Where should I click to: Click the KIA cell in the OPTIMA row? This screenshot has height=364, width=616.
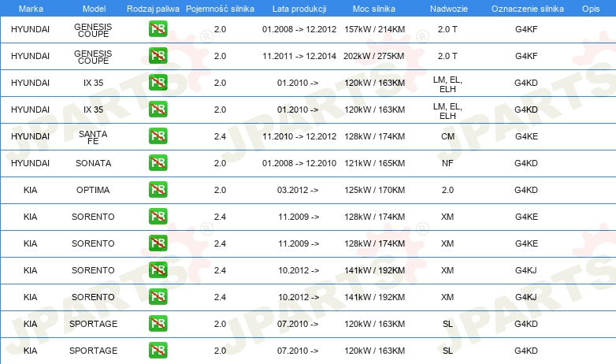[x=30, y=190]
